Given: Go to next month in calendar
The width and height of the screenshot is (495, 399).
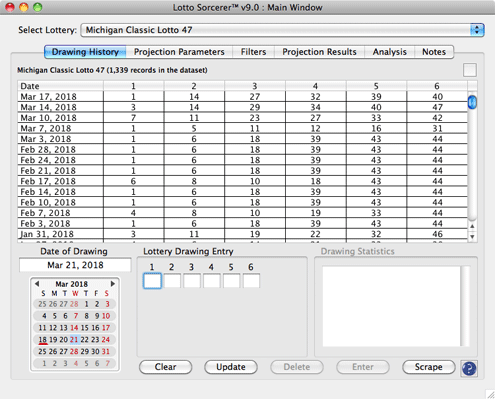Looking at the screenshot, I should point(113,284).
